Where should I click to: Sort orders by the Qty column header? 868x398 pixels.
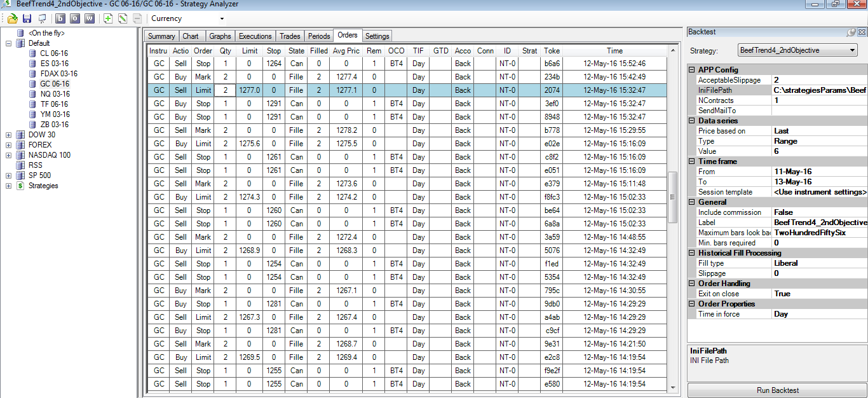click(226, 50)
